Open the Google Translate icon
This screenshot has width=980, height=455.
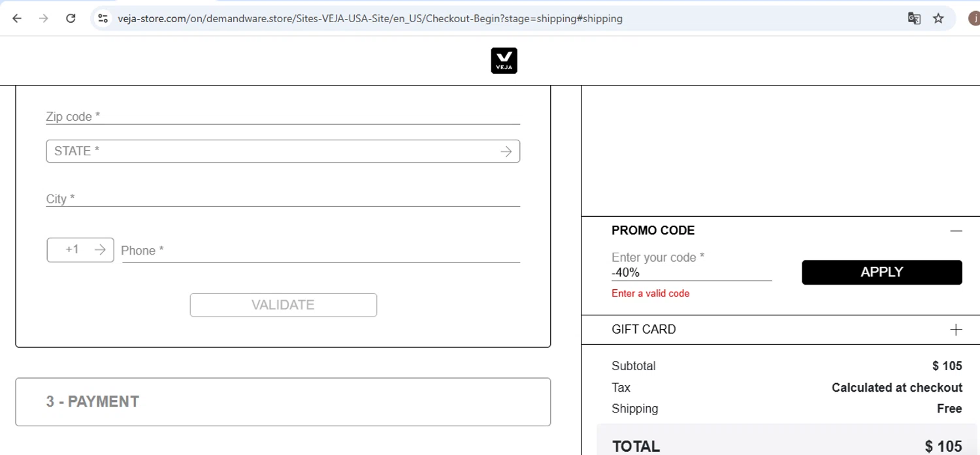[x=914, y=18]
